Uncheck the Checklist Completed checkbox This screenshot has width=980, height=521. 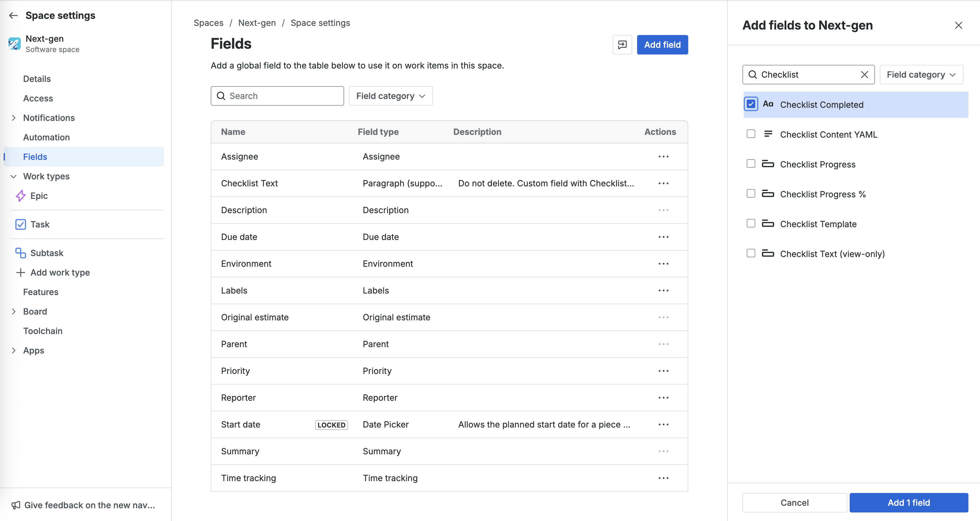(x=751, y=104)
